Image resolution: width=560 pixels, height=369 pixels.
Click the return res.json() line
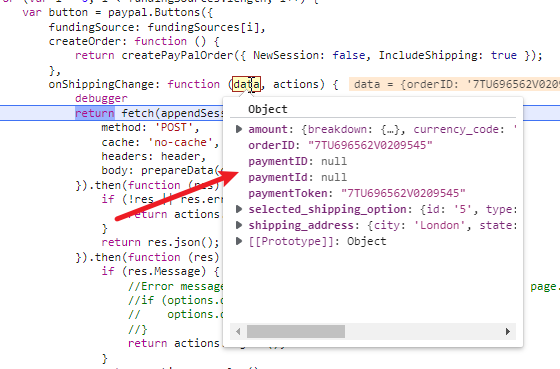(x=160, y=243)
